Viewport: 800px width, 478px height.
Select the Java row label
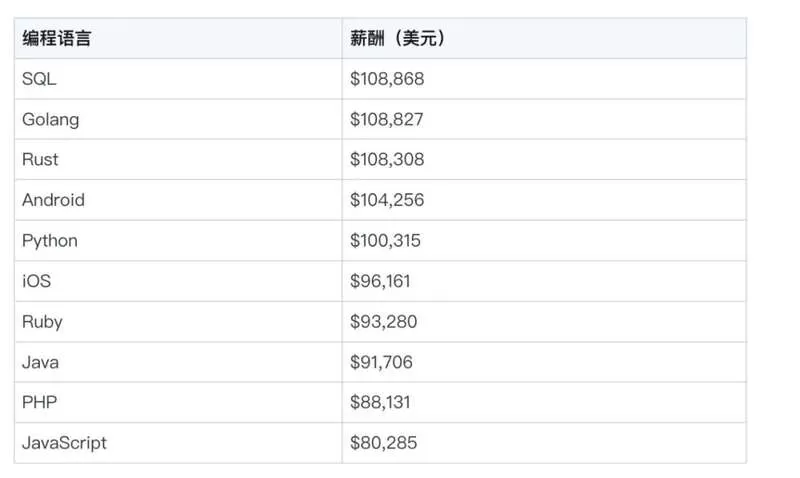(x=40, y=362)
